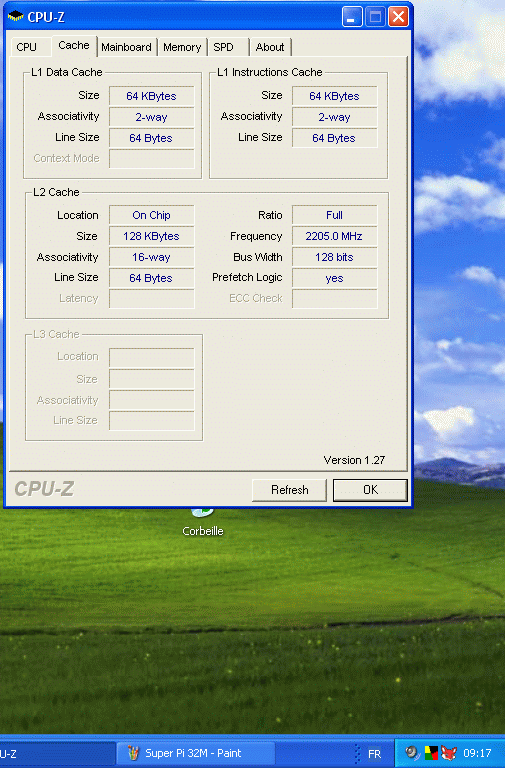Click the L2 Cache Line Size field
Image resolution: width=505 pixels, height=768 pixels.
pyautogui.click(x=151, y=278)
